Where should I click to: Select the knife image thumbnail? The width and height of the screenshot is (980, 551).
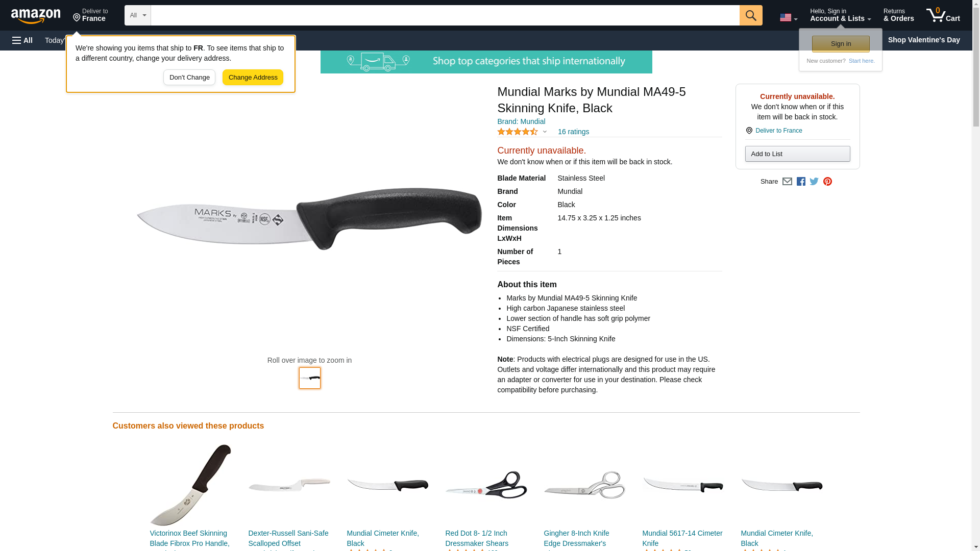click(x=310, y=378)
